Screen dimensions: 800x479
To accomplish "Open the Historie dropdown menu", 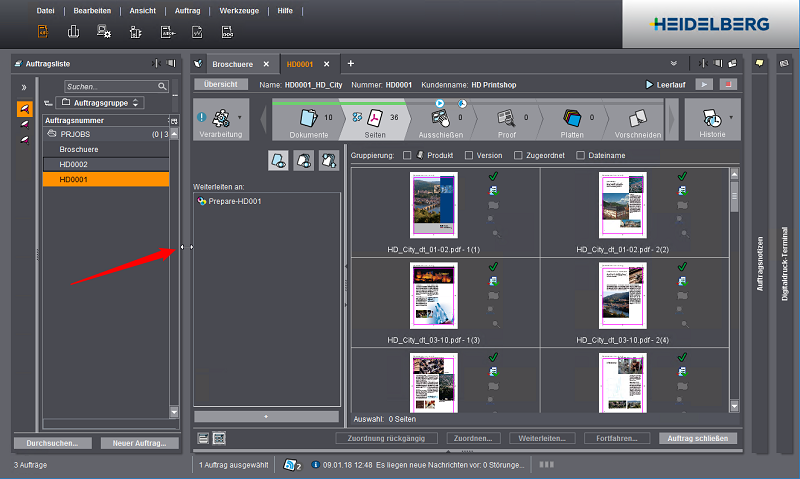I will pyautogui.click(x=731, y=118).
